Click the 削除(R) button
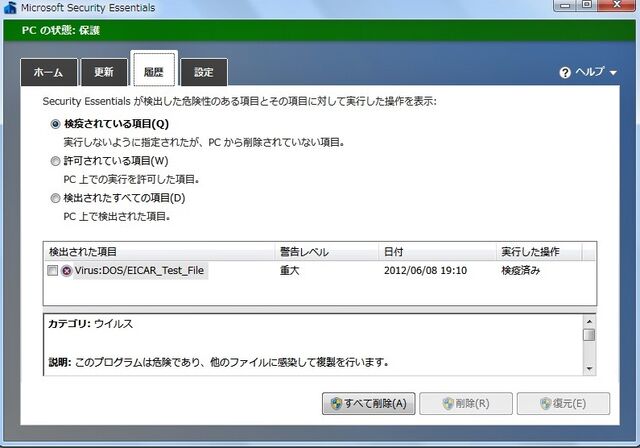Viewport: 640px width, 448px height. (x=466, y=404)
